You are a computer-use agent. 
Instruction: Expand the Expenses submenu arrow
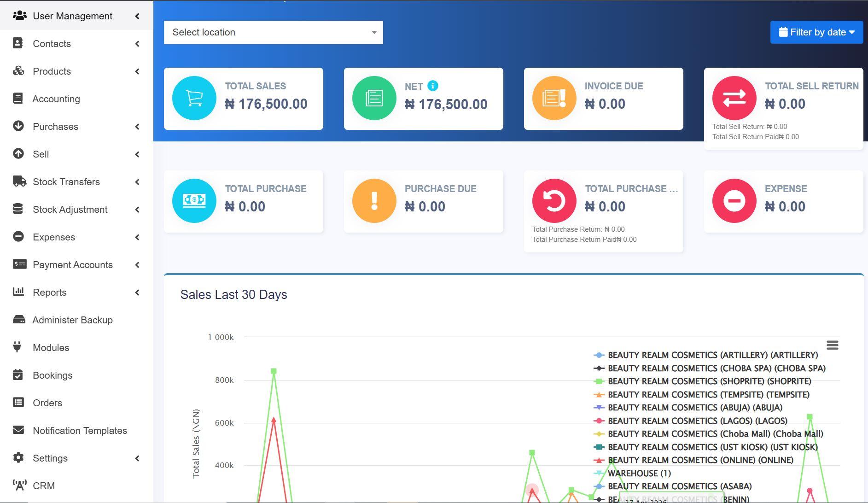pos(137,237)
